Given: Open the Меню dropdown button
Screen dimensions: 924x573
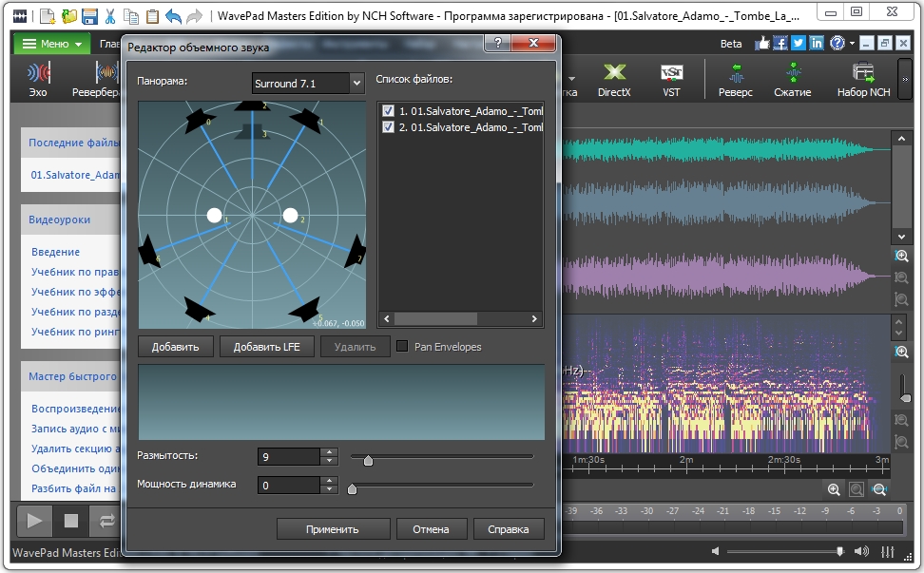Looking at the screenshot, I should pos(50,44).
